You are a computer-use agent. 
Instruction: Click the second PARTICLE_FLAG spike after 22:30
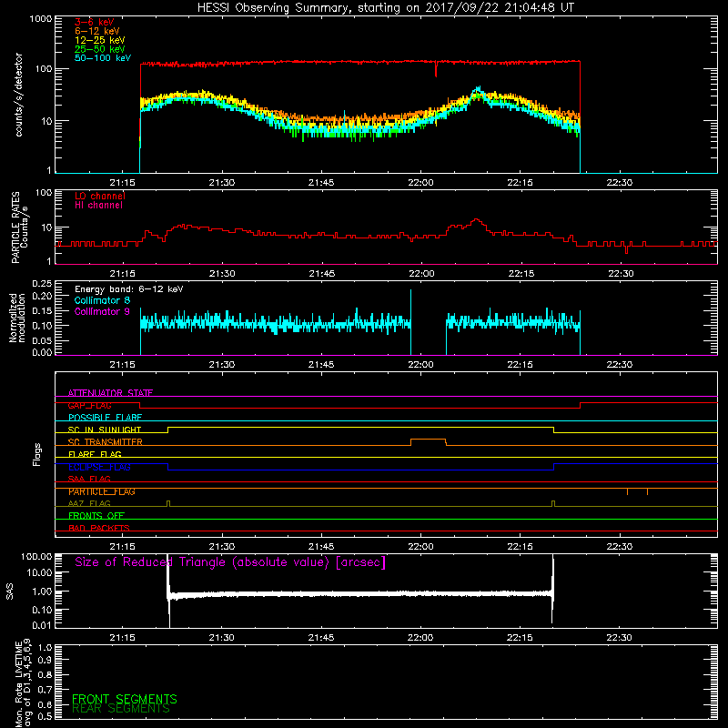[x=647, y=491]
